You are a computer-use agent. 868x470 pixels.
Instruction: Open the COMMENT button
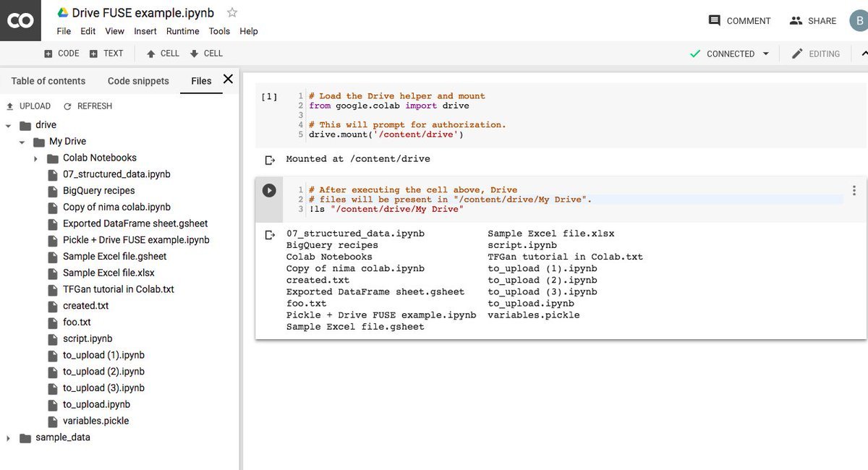pyautogui.click(x=740, y=21)
